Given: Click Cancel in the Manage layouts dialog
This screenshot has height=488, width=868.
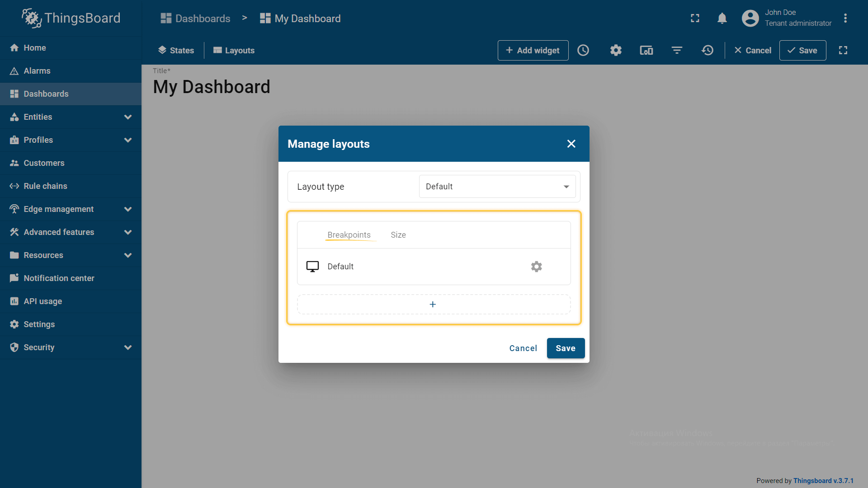Looking at the screenshot, I should (x=523, y=348).
